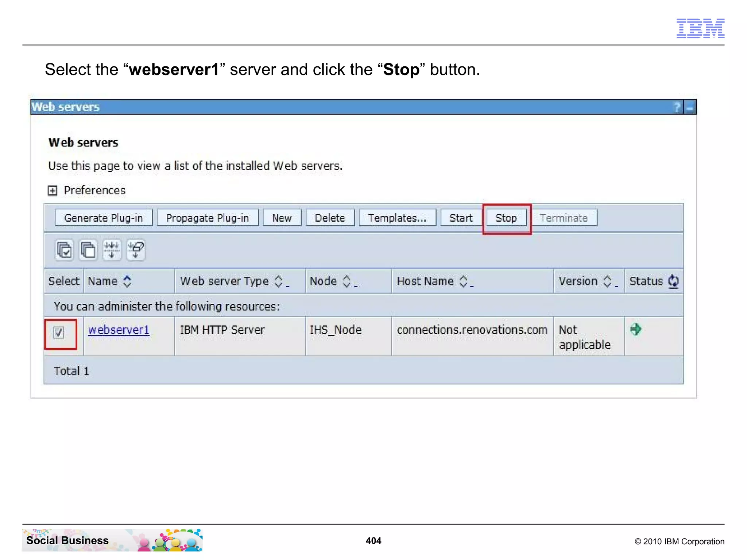Click the New button
The image size is (747, 560).
[282, 218]
